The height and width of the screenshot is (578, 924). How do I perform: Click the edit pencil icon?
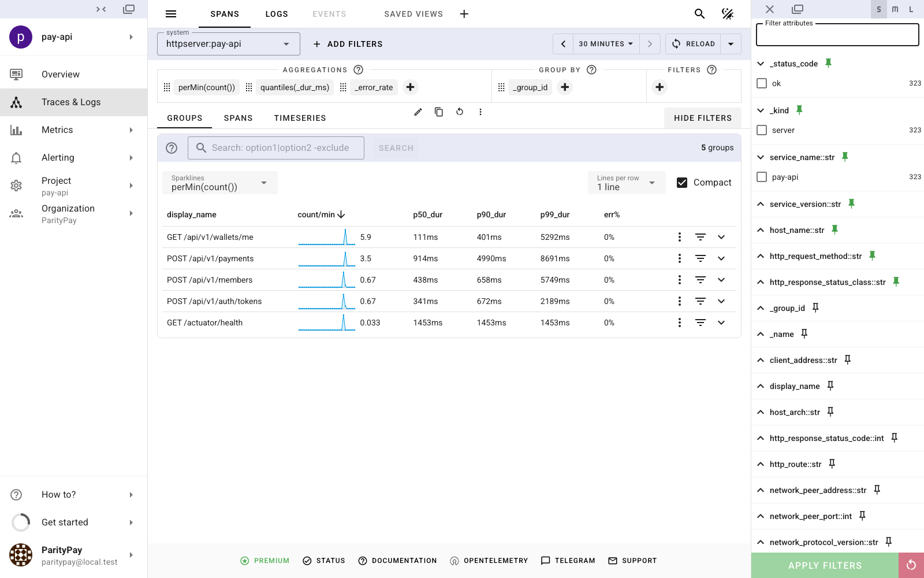(418, 112)
